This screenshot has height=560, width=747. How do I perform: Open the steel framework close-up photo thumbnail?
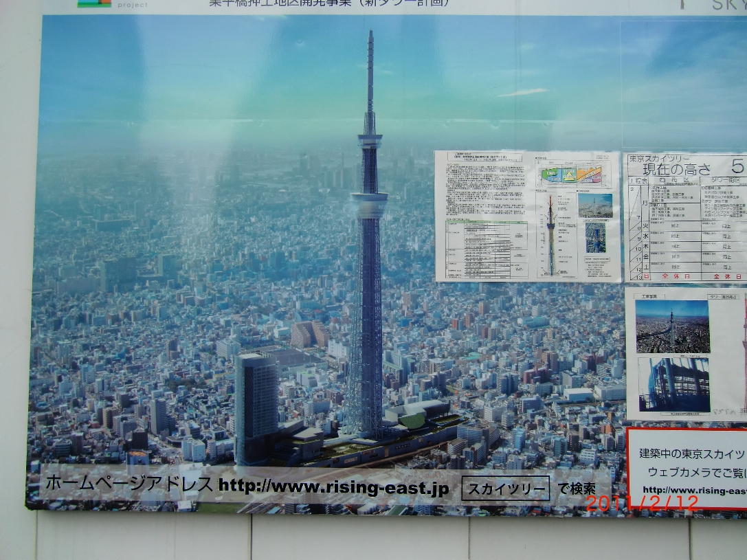pyautogui.click(x=673, y=384)
